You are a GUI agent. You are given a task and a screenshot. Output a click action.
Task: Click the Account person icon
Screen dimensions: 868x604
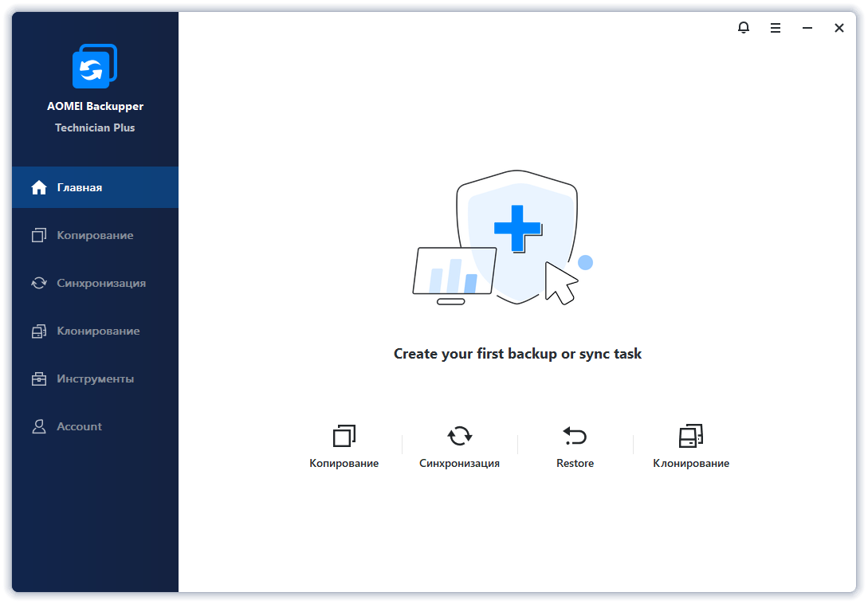(x=39, y=426)
